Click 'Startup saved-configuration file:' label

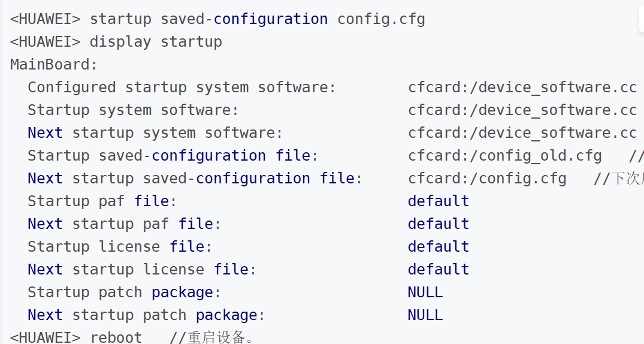pos(173,155)
